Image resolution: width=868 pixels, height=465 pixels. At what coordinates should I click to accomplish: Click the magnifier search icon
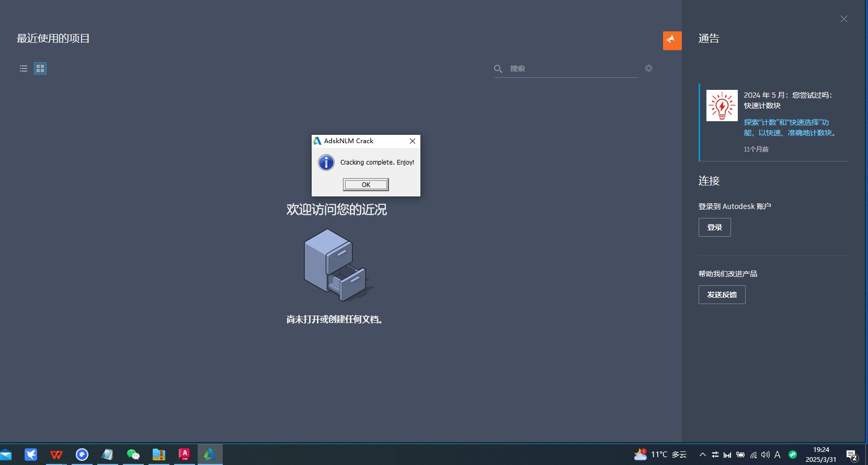point(498,68)
